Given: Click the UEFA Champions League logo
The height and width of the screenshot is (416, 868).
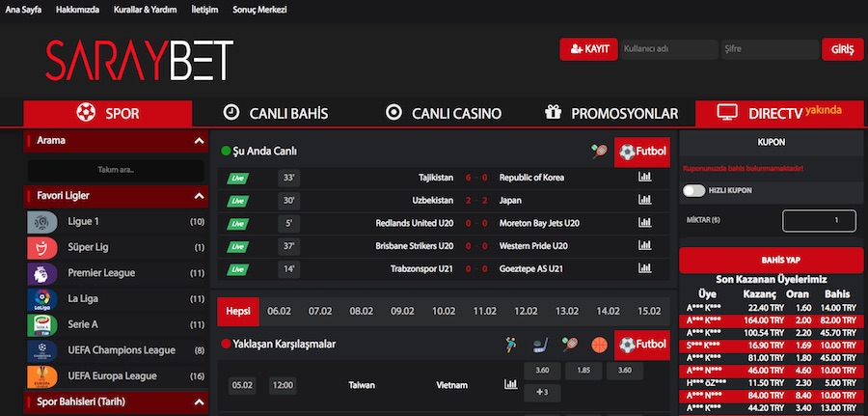Looking at the screenshot, I should pyautogui.click(x=42, y=350).
